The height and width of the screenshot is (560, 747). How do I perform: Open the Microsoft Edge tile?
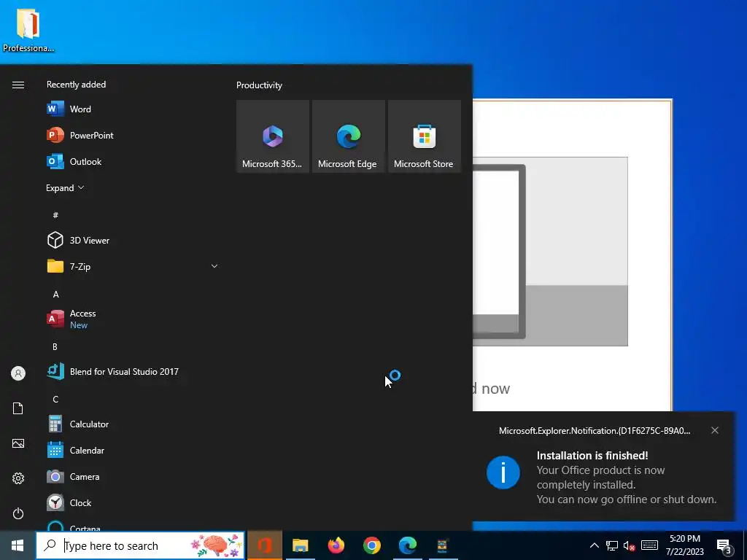coord(348,136)
